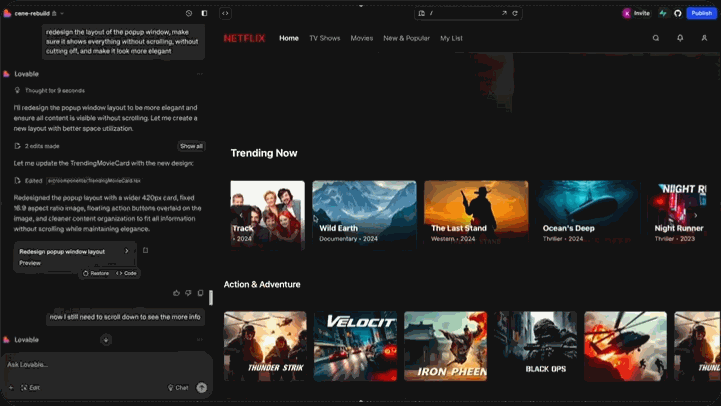Click the Lovable heart logo in header
Viewport: 721px width, 406px height.
point(7,13)
